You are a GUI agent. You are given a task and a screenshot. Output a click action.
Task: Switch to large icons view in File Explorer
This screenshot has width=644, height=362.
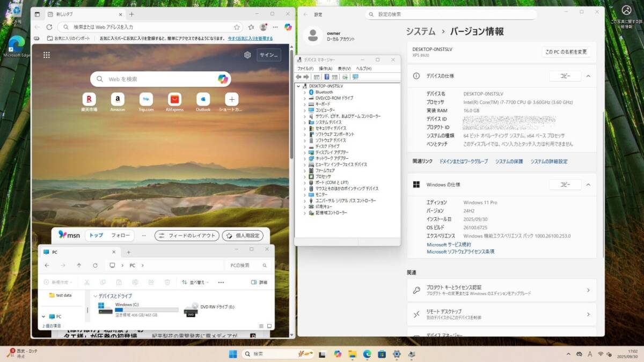tap(269, 326)
